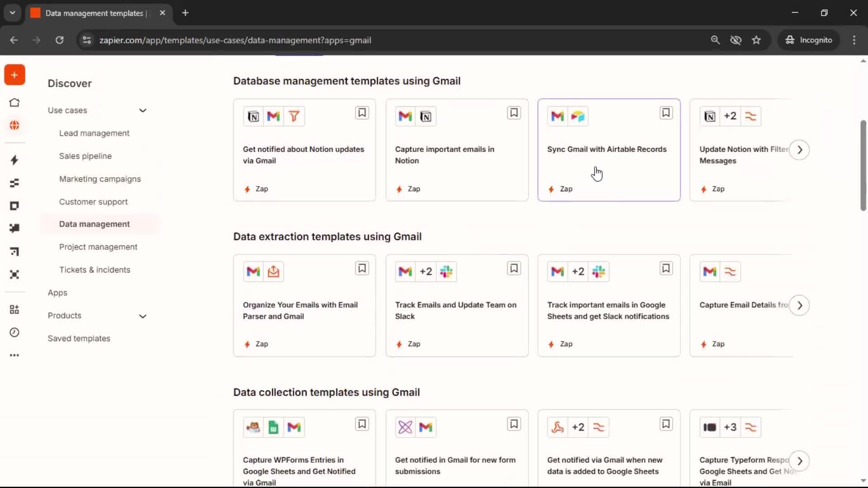Show next Data collection templates with arrow
Viewport: 868px width, 488px height.
coord(799,461)
